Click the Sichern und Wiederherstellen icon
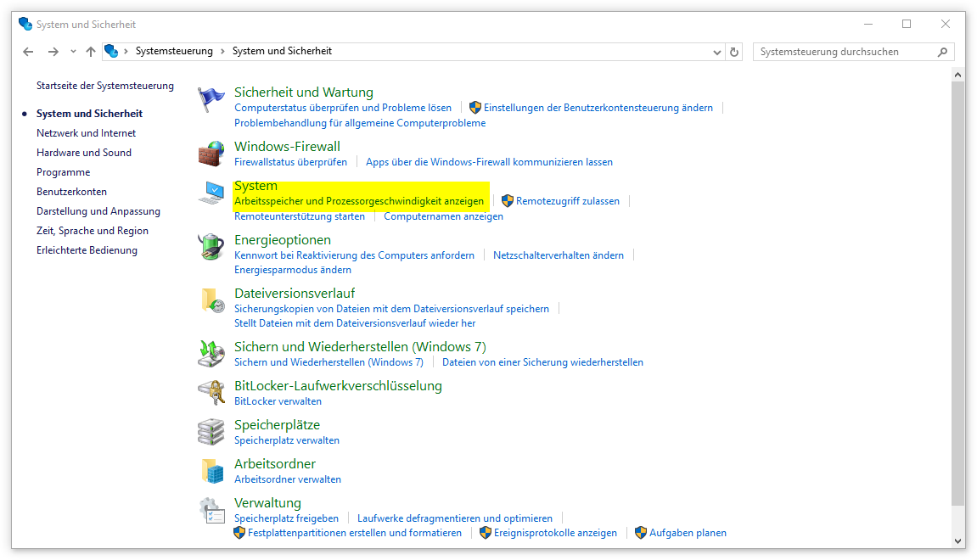 pyautogui.click(x=211, y=354)
